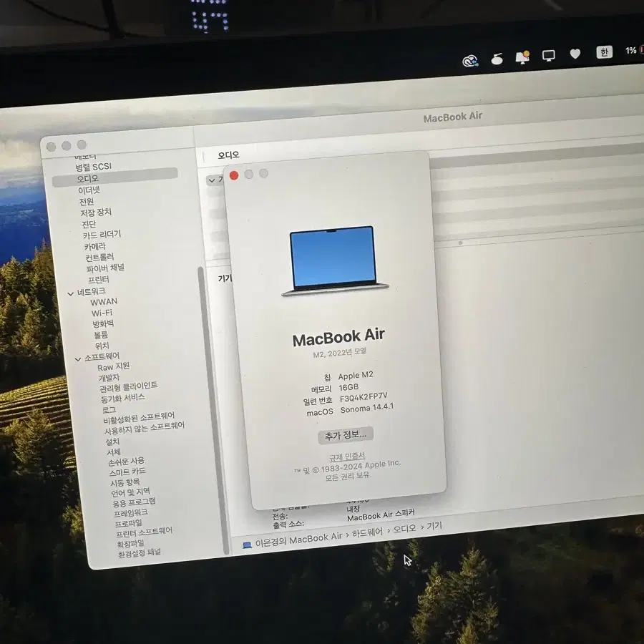The height and width of the screenshot is (644, 644).
Task: Select Raw 지원 under 소프트웨어
Action: [x=113, y=366]
